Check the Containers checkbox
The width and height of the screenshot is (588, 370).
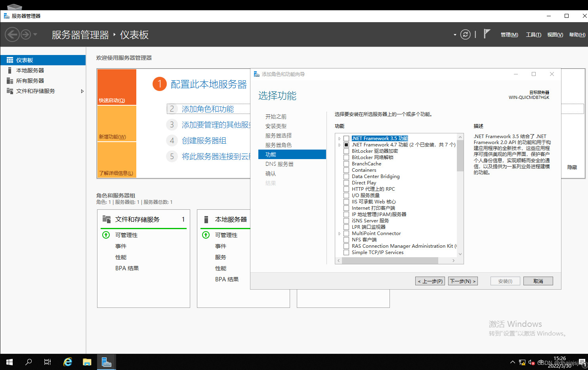pos(346,170)
